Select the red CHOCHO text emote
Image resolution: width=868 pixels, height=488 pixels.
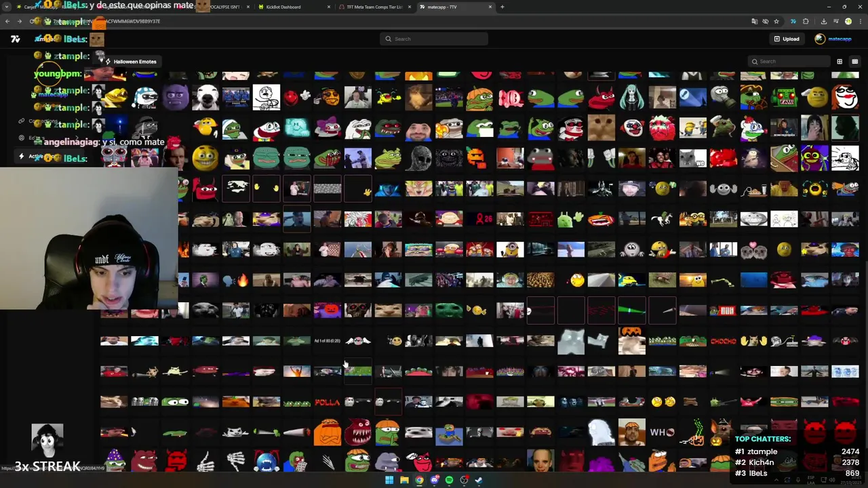[x=723, y=341]
